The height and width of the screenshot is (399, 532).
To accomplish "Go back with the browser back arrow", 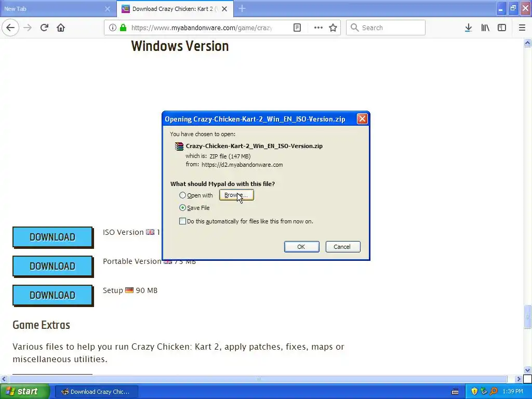I will pos(10,28).
